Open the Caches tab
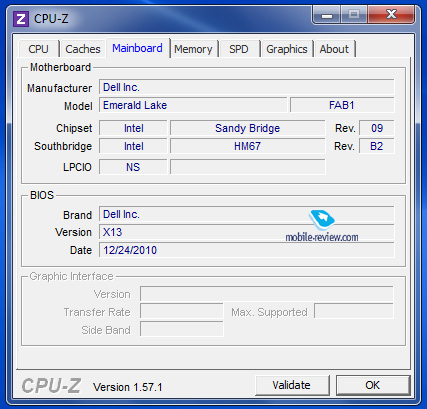This screenshot has height=409, width=427. (x=83, y=49)
